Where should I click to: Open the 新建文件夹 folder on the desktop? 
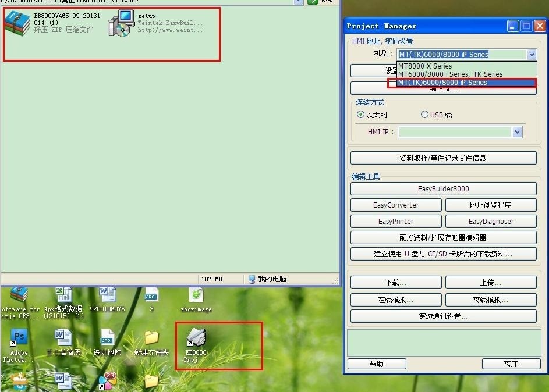151,337
